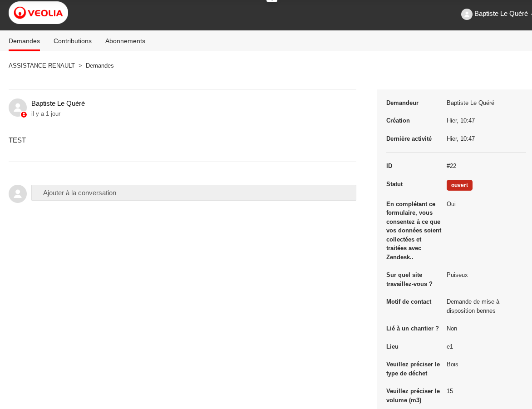This screenshot has height=409, width=532.
Task: Select the TEST comment text
Action: tap(17, 140)
